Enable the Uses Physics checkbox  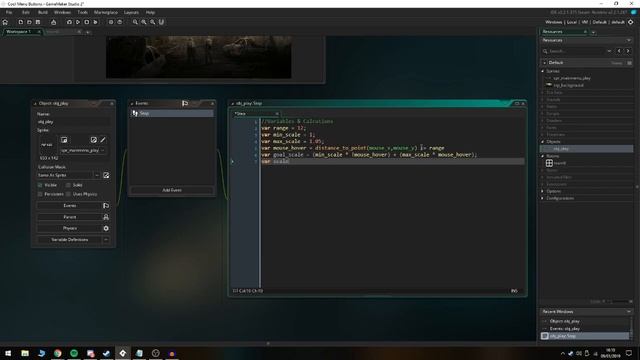click(x=68, y=194)
